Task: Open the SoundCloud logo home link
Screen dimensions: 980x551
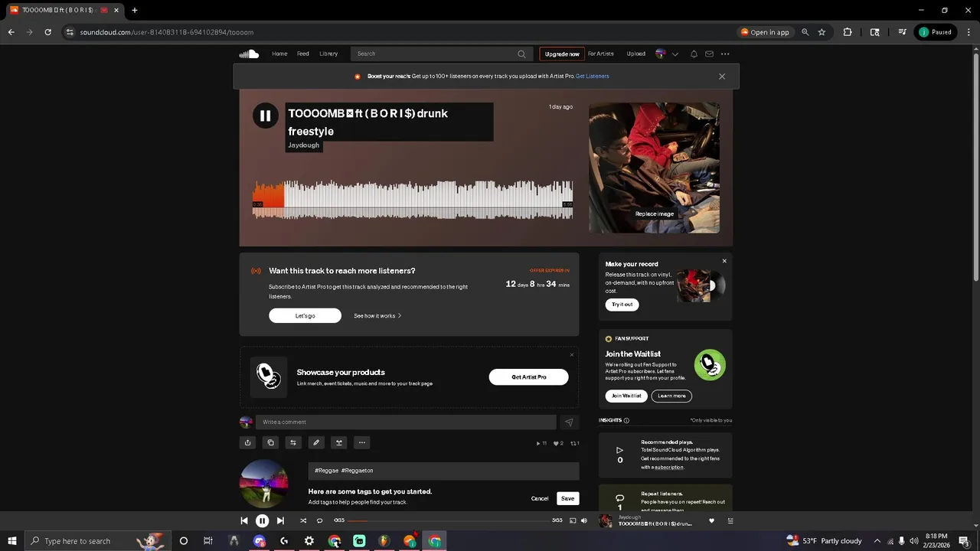Action: [249, 54]
